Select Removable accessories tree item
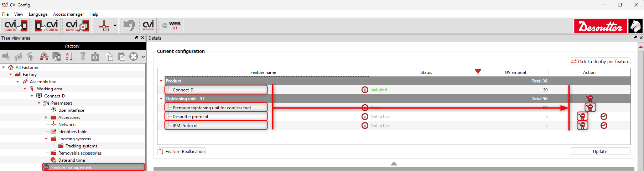Screen dimensions: 644x171 pos(80,153)
